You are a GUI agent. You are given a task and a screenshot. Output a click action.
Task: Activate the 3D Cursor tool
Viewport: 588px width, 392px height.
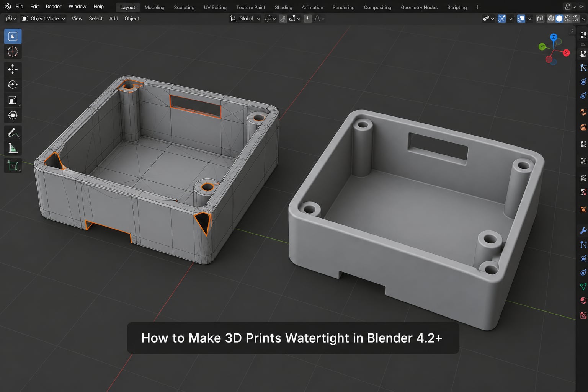(13, 52)
